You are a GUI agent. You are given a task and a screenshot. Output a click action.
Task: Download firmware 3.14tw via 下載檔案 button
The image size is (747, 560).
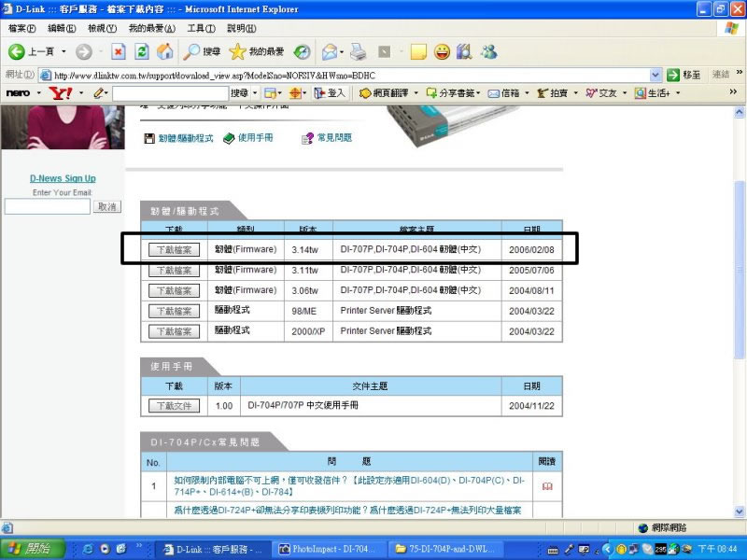point(174,249)
